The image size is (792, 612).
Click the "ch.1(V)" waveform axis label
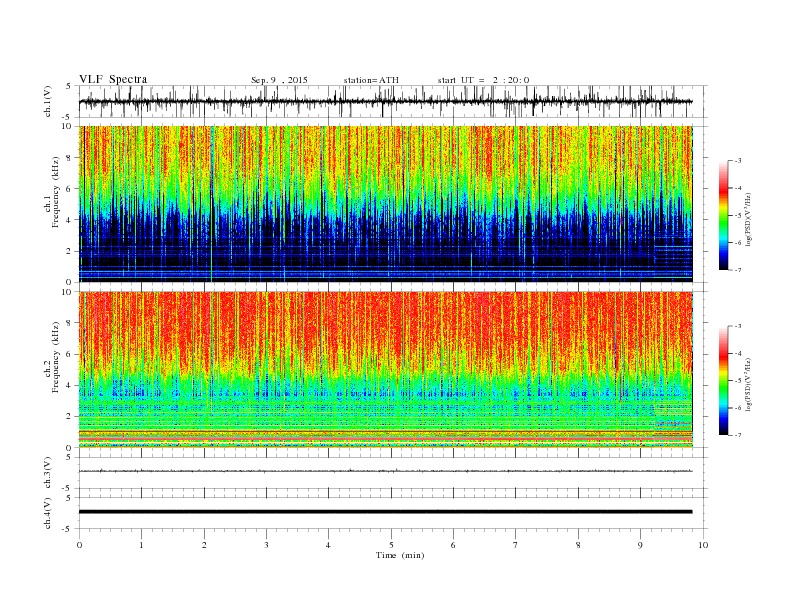48,101
